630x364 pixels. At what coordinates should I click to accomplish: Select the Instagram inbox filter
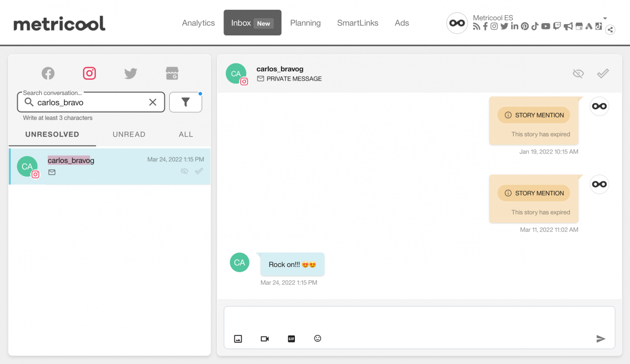(x=89, y=73)
